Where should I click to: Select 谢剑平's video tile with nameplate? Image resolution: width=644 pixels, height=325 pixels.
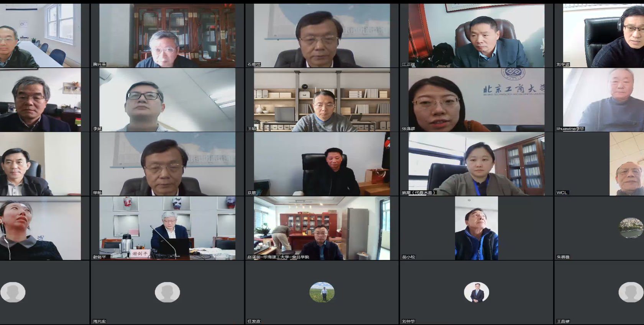(x=167, y=228)
